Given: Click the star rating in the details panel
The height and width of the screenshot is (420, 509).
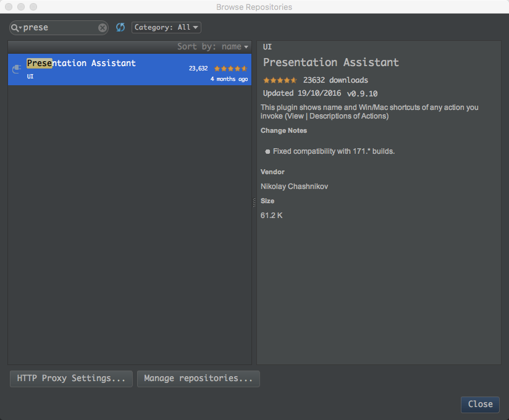Looking at the screenshot, I should (x=280, y=80).
